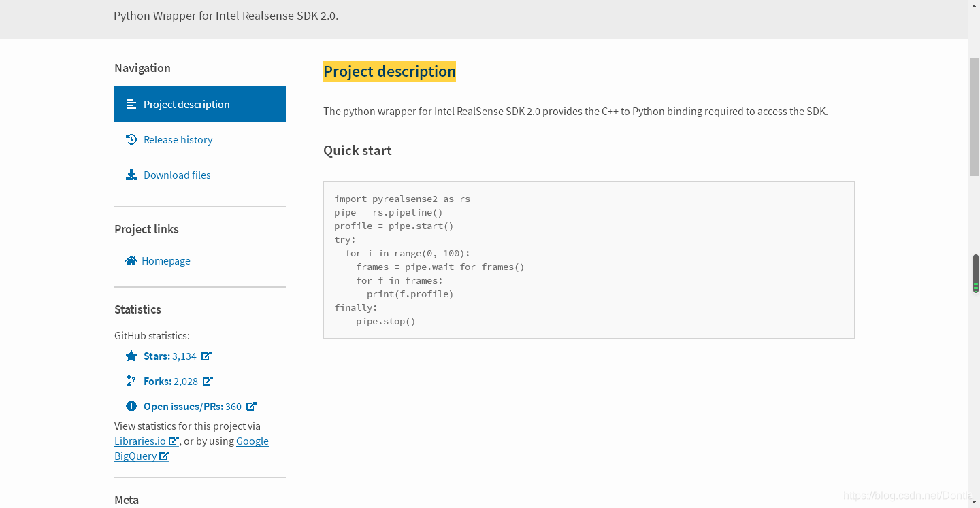Open the GitHub Stars 3,134 link
This screenshot has width=980, height=508.
pyautogui.click(x=169, y=356)
